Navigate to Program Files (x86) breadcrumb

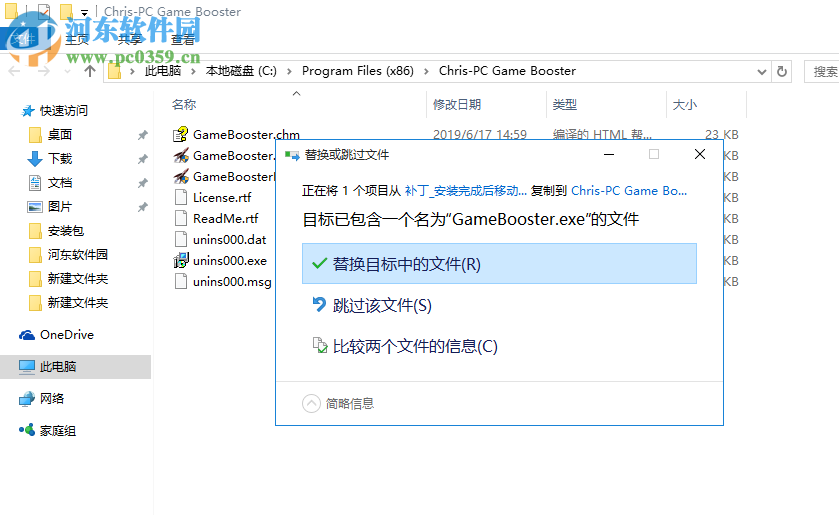357,71
